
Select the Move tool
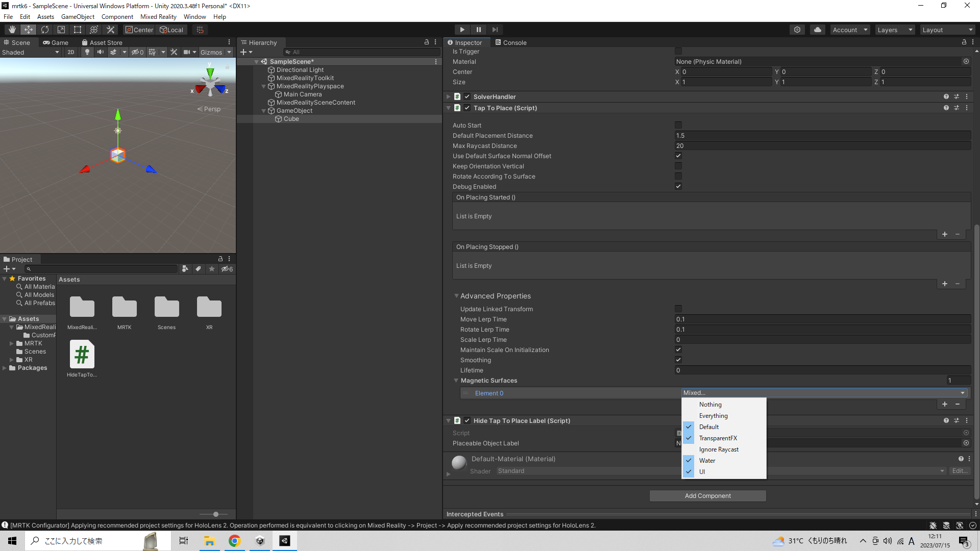29,30
